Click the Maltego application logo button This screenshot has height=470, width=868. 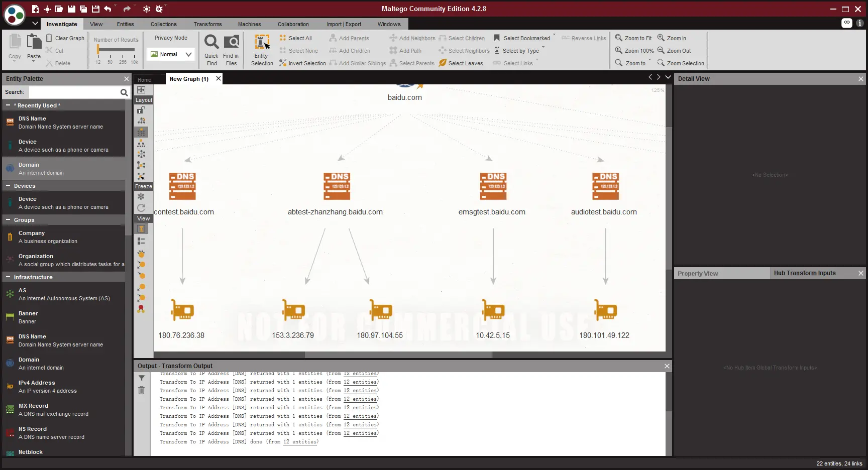coord(15,15)
